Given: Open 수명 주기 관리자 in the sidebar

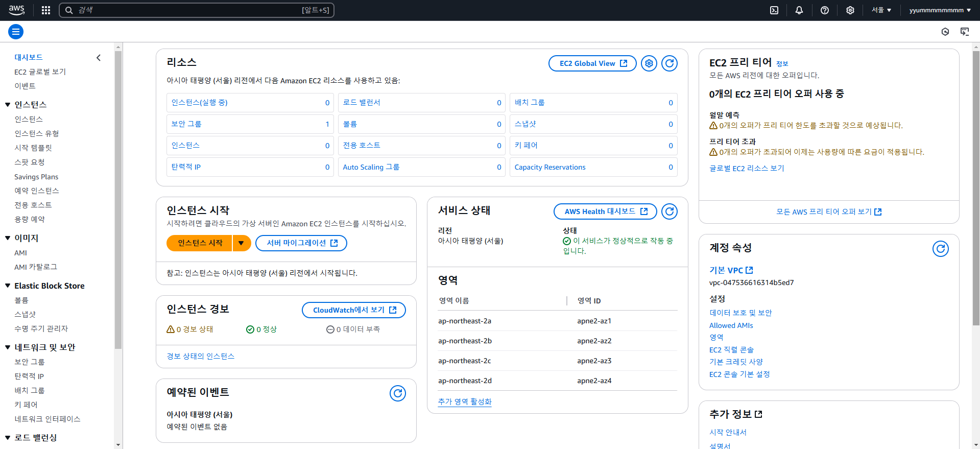Looking at the screenshot, I should click(41, 329).
